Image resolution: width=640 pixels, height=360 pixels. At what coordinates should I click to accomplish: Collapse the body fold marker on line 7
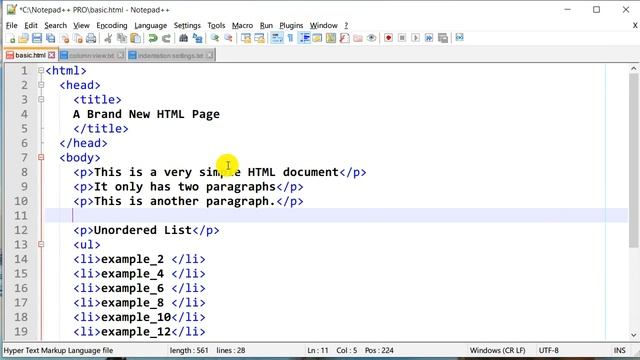(x=41, y=157)
